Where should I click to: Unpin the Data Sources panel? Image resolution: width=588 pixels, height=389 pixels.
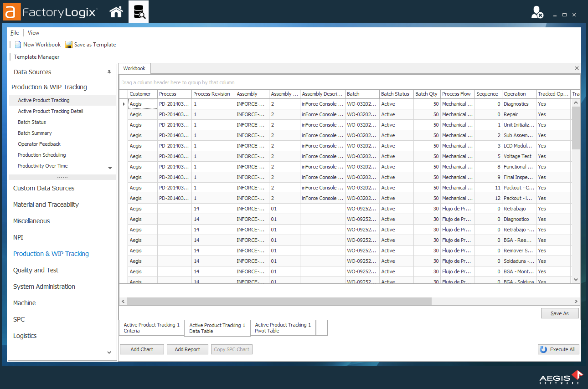[110, 72]
